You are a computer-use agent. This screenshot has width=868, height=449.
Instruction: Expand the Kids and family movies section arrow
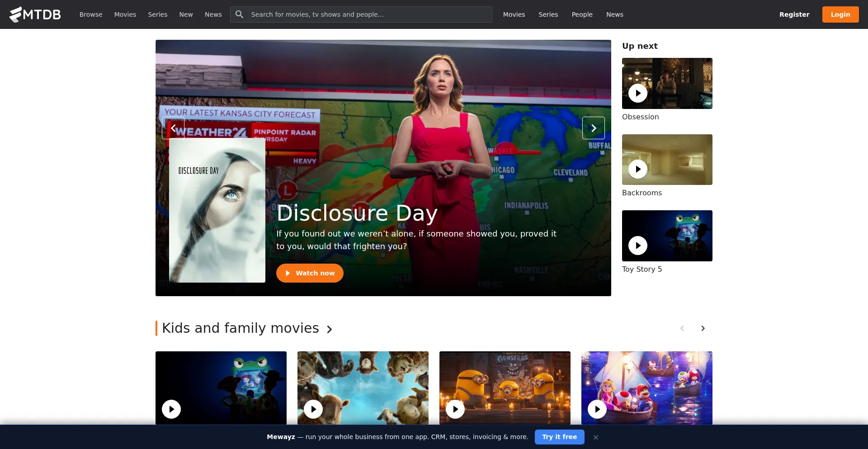coord(330,329)
